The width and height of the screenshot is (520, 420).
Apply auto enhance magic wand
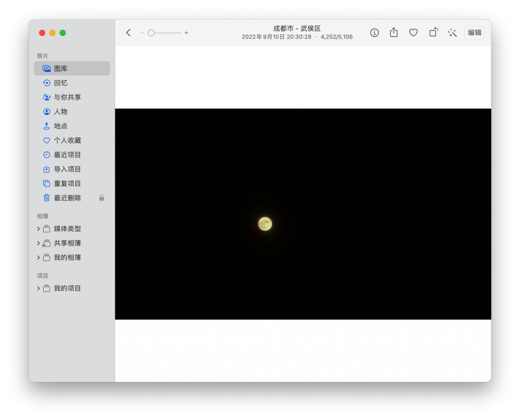(452, 32)
